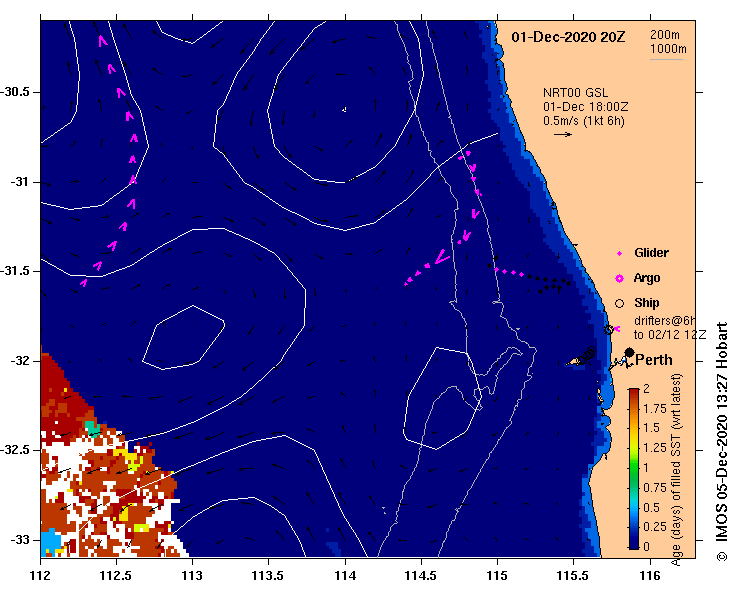
Task: Click latitude axis label -31
Action: coord(21,182)
